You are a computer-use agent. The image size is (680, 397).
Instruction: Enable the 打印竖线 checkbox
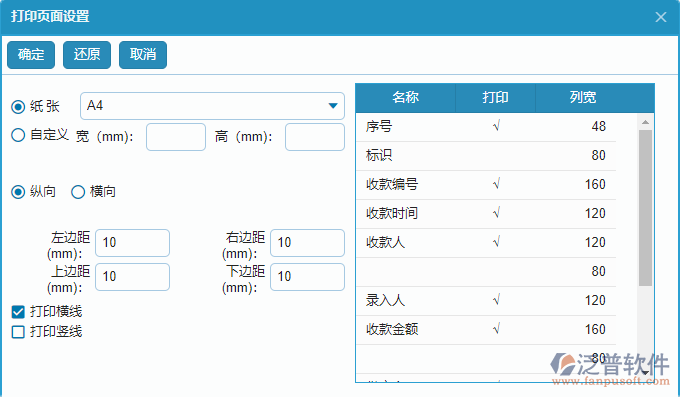coord(18,332)
